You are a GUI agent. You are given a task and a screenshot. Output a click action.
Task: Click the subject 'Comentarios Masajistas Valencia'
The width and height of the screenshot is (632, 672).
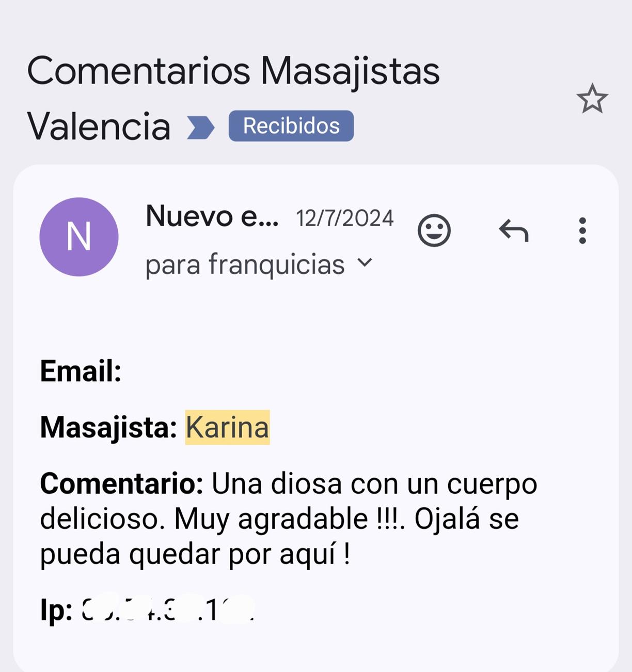[233, 71]
